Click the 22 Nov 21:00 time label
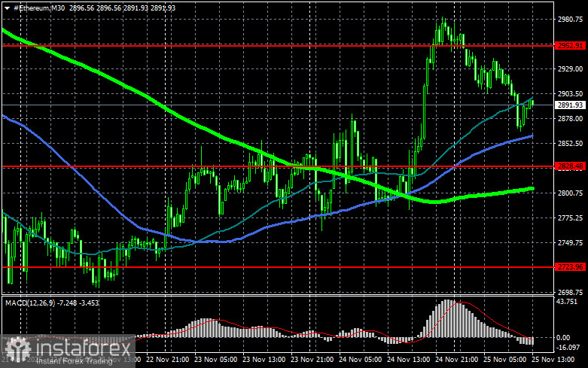This screenshot has height=368, width=588. (168, 360)
